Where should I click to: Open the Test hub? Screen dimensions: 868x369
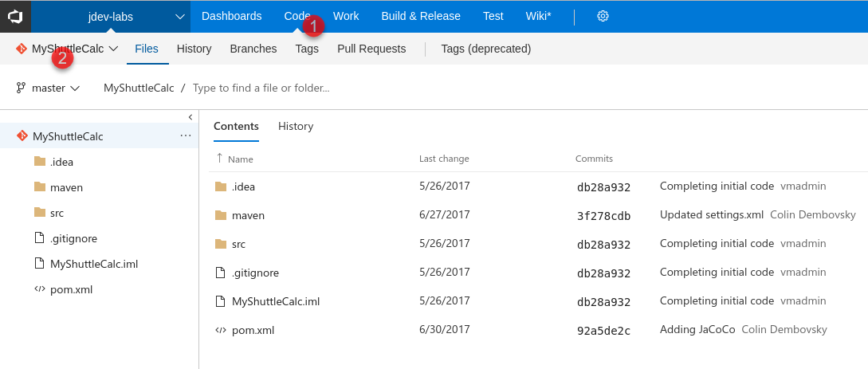[x=493, y=16]
